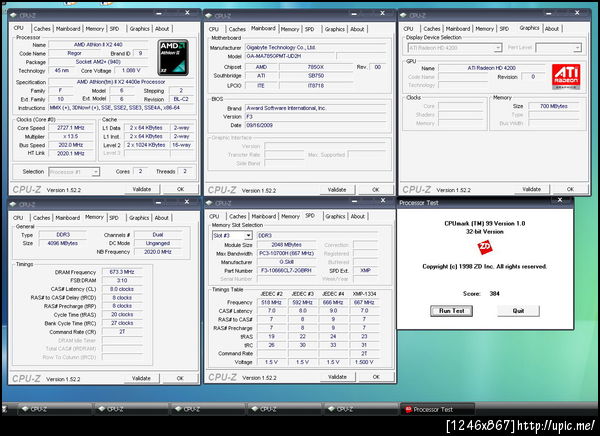Click the multiplier value x 13.5
The width and height of the screenshot is (600, 436).
pyautogui.click(x=71, y=137)
